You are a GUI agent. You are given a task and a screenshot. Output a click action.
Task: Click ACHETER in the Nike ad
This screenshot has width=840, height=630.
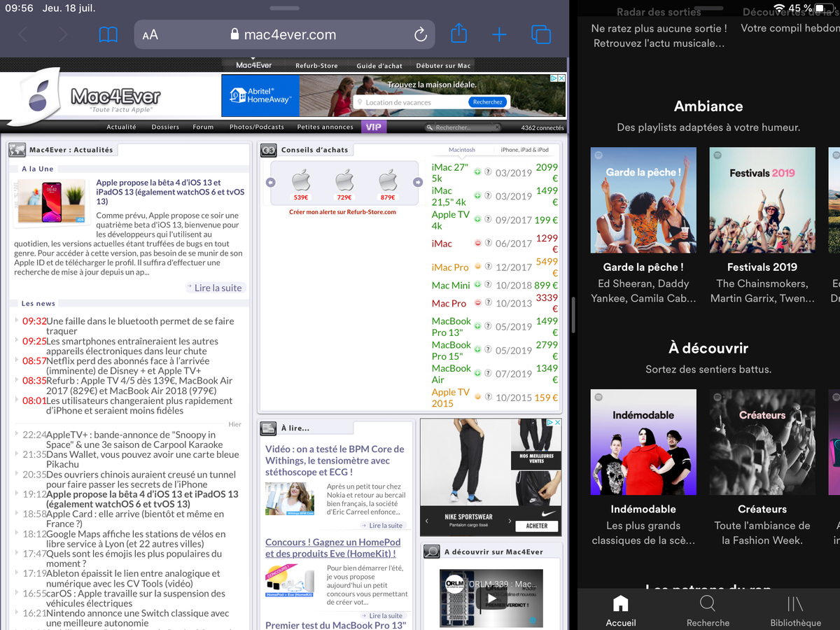(537, 526)
